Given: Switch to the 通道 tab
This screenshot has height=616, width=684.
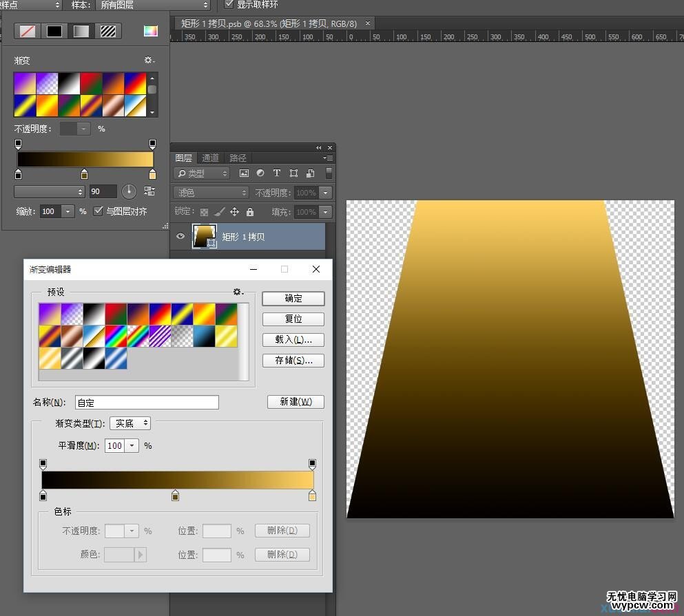Looking at the screenshot, I should pos(210,158).
